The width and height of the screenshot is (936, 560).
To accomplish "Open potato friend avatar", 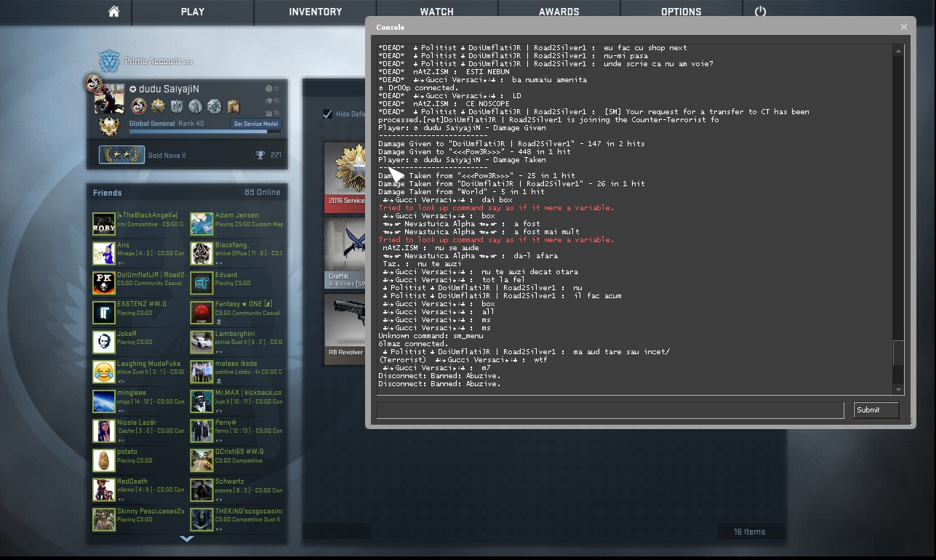I will 104,460.
